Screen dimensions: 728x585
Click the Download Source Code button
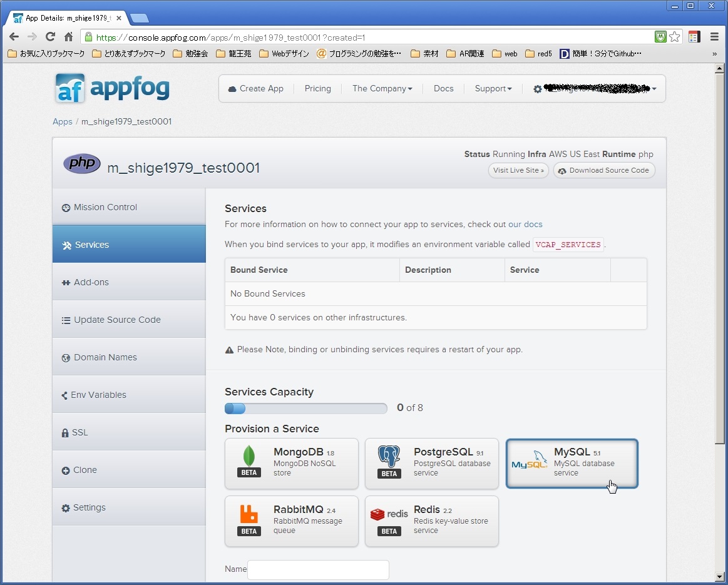(x=604, y=170)
